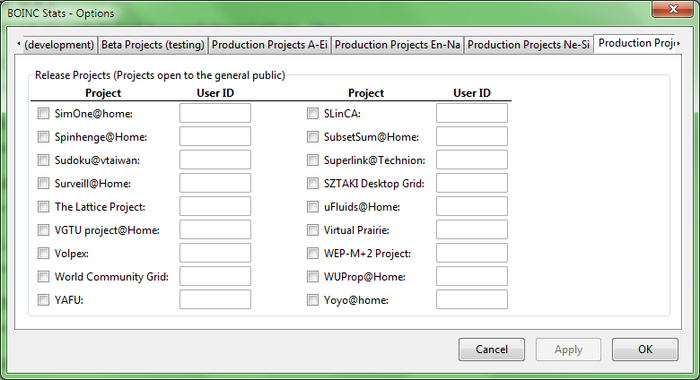Screen dimensions: 700x380
Task: Click the tab strip right scroll arrow
Action: pyautogui.click(x=679, y=43)
